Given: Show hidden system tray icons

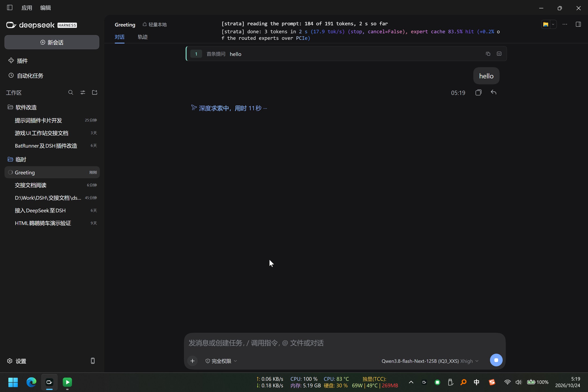Looking at the screenshot, I should pos(411,382).
